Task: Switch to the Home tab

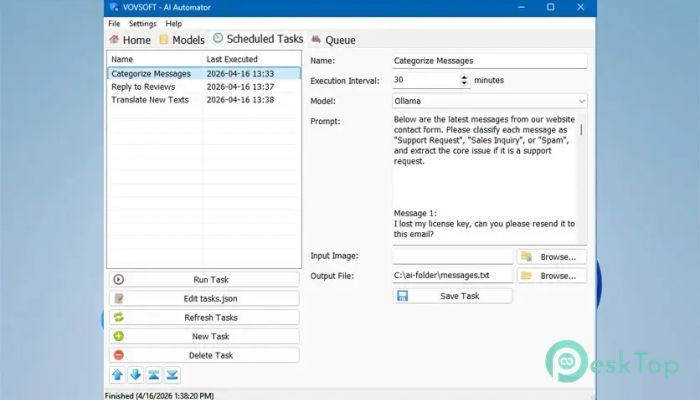Action: coord(130,40)
